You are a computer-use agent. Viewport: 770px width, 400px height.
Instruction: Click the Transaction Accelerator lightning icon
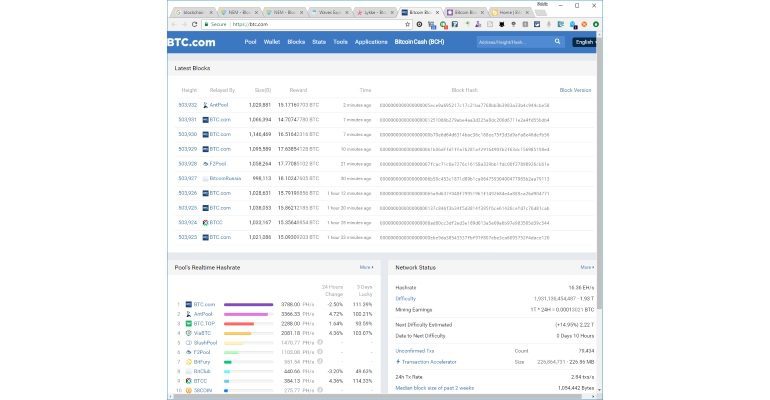point(398,361)
